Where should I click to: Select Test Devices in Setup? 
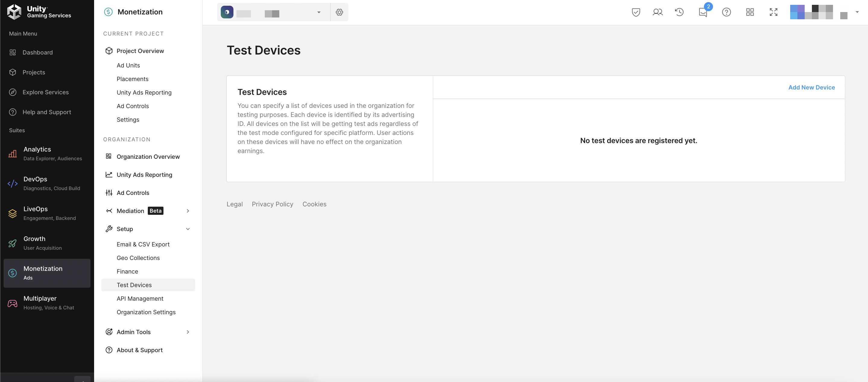point(148,285)
